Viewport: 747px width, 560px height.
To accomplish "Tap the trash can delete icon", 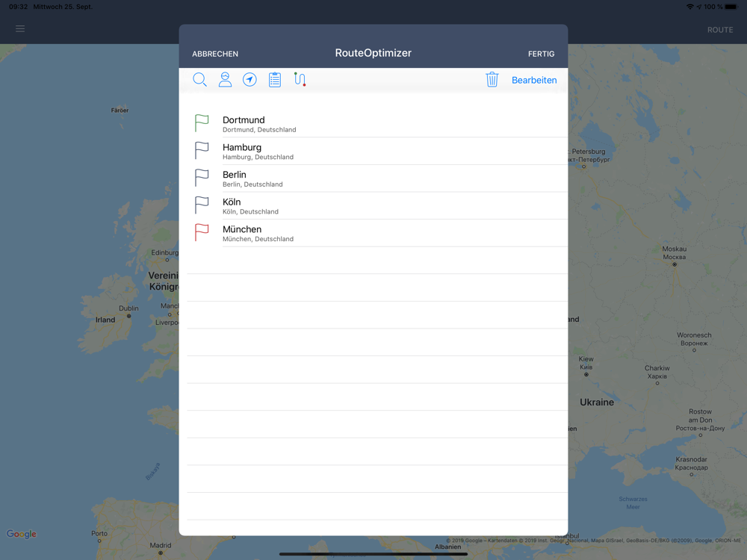I will (x=492, y=80).
